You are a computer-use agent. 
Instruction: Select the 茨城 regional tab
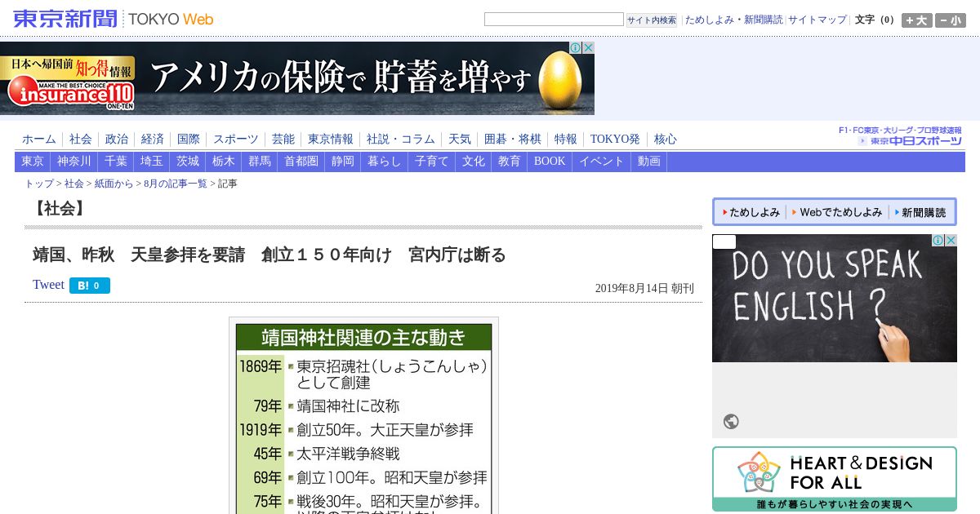188,162
